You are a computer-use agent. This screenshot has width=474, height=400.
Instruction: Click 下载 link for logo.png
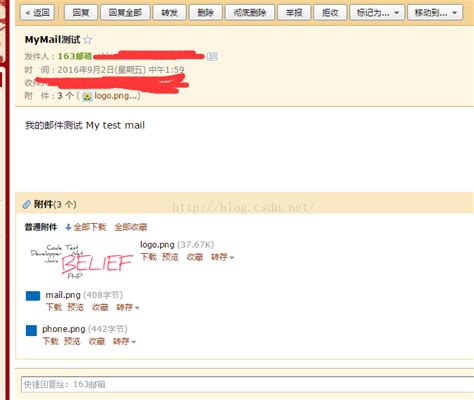click(x=148, y=257)
